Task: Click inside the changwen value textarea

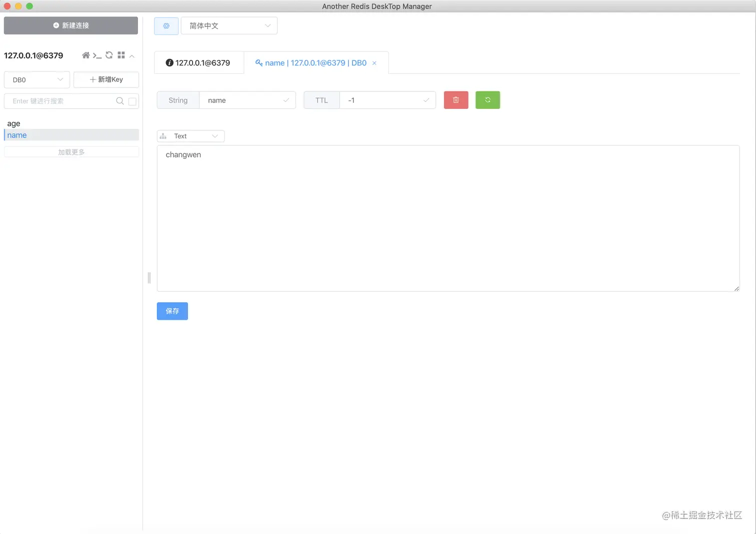Action: tap(448, 218)
